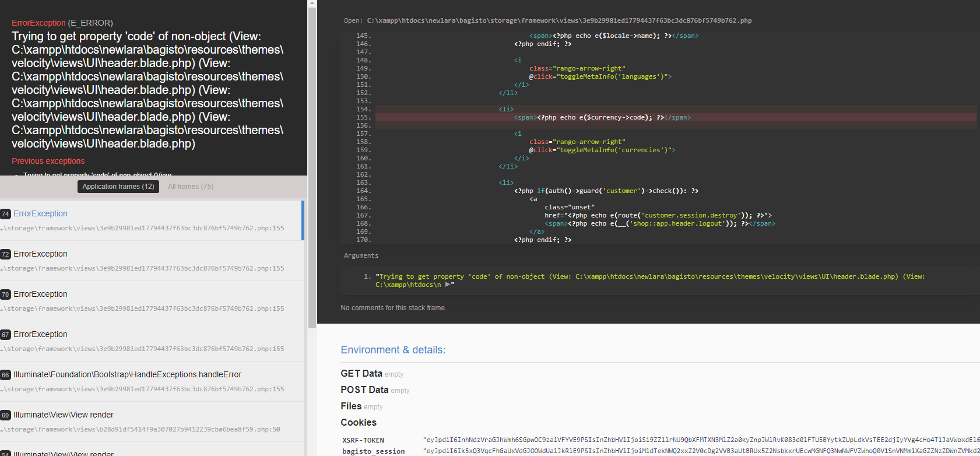Switch to the Application frames (12) tab
Image resolution: width=980 pixels, height=456 pixels.
118,187
